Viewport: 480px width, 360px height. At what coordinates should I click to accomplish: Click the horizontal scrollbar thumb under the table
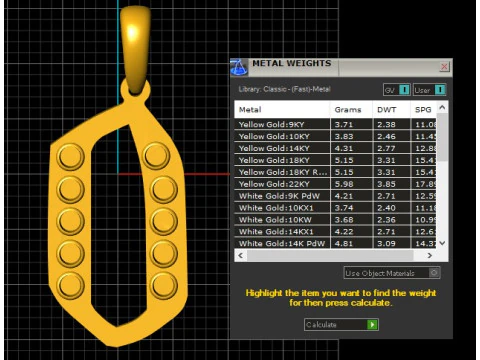(x=330, y=255)
